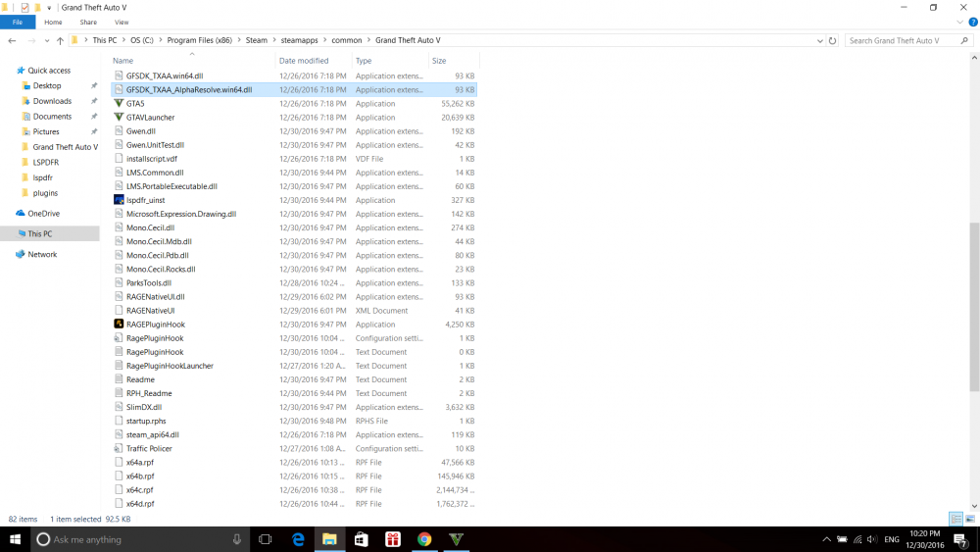Select Network in navigation pane
The width and height of the screenshot is (980, 552).
point(42,254)
